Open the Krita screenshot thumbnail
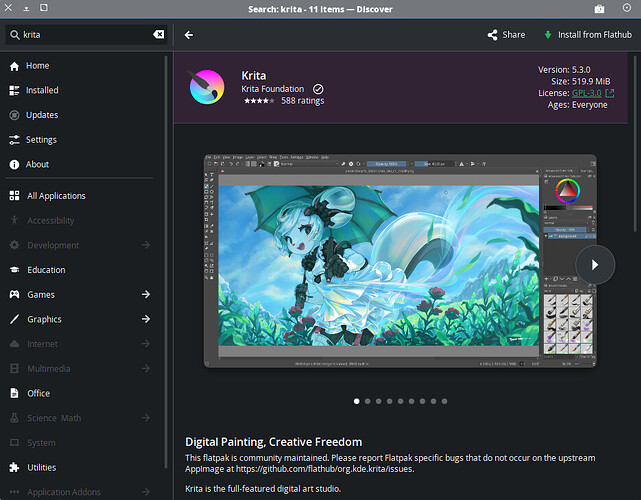 (400, 261)
